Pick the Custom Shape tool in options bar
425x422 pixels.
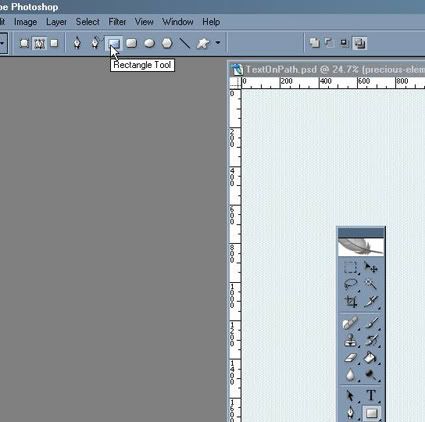click(x=203, y=43)
